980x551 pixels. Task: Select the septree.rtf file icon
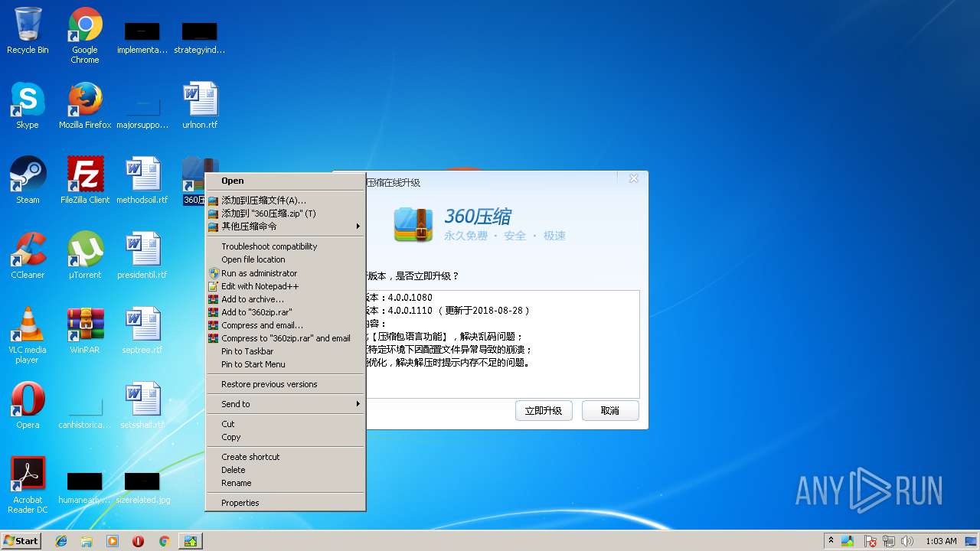(142, 331)
